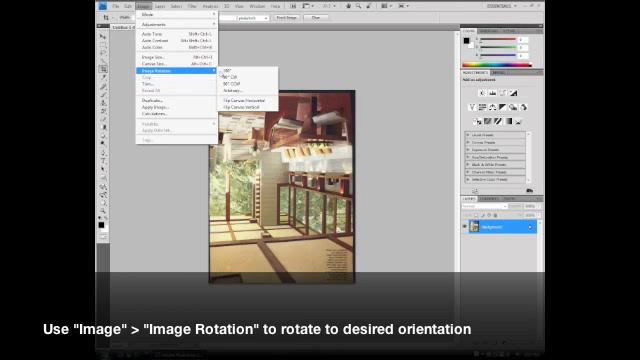Select the Lasso tool
Screen dimensions: 640x360
click(x=103, y=53)
